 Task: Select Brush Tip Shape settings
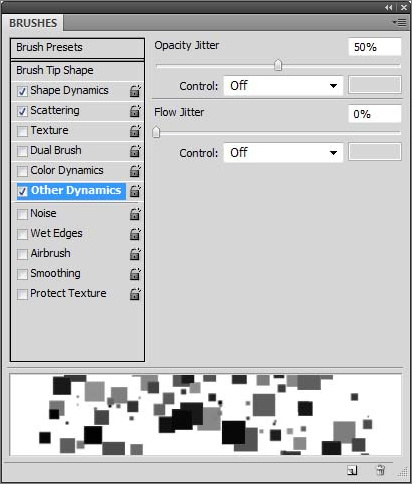pos(77,70)
